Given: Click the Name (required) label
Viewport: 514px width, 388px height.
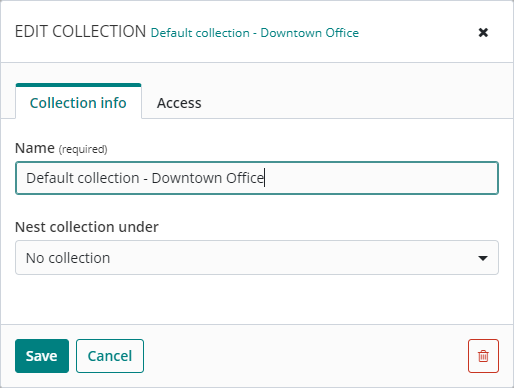Looking at the screenshot, I should click(61, 148).
